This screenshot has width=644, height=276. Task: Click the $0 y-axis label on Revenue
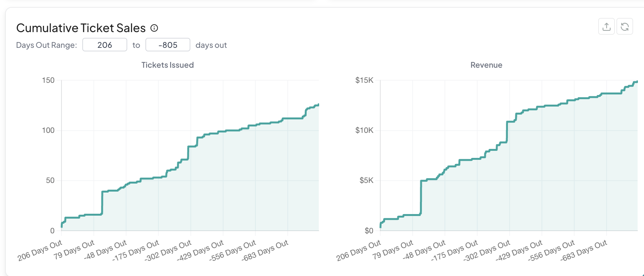coord(369,230)
